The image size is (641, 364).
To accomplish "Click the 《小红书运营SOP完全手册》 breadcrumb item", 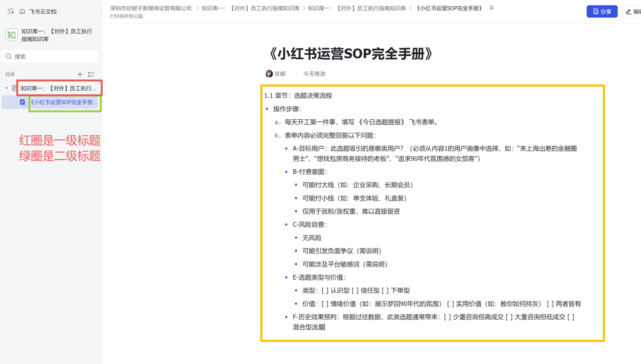I will (449, 8).
